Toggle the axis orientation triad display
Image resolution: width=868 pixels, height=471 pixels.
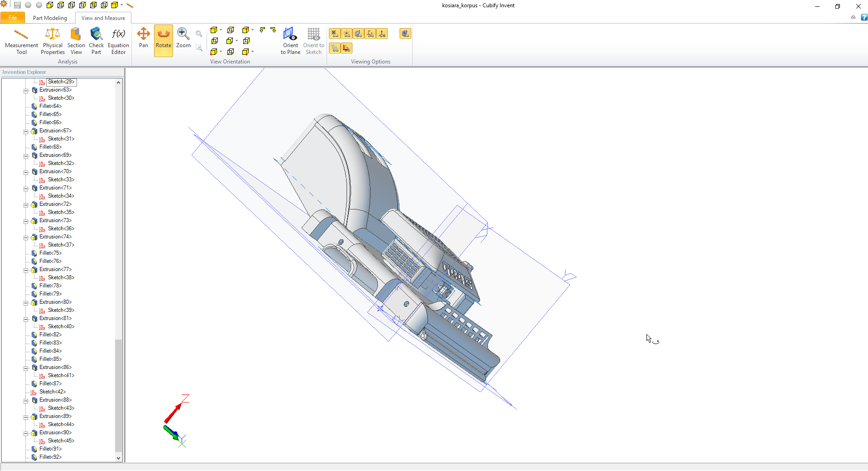click(382, 34)
